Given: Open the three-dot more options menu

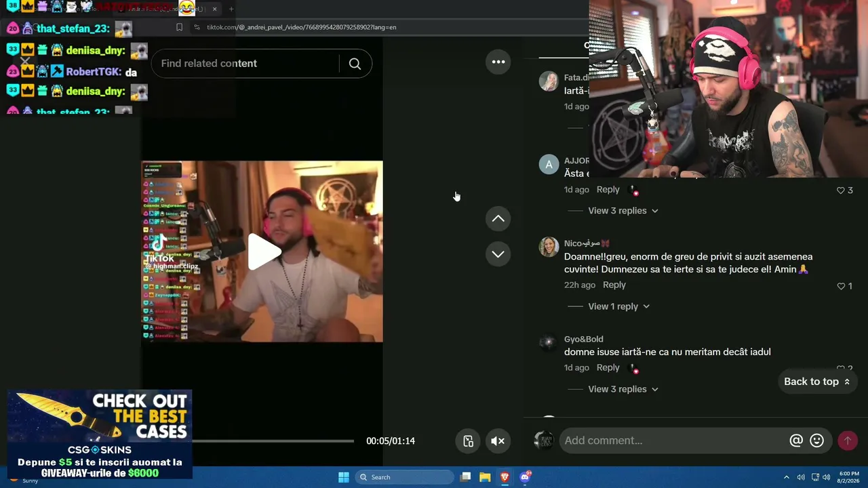Looking at the screenshot, I should (498, 62).
